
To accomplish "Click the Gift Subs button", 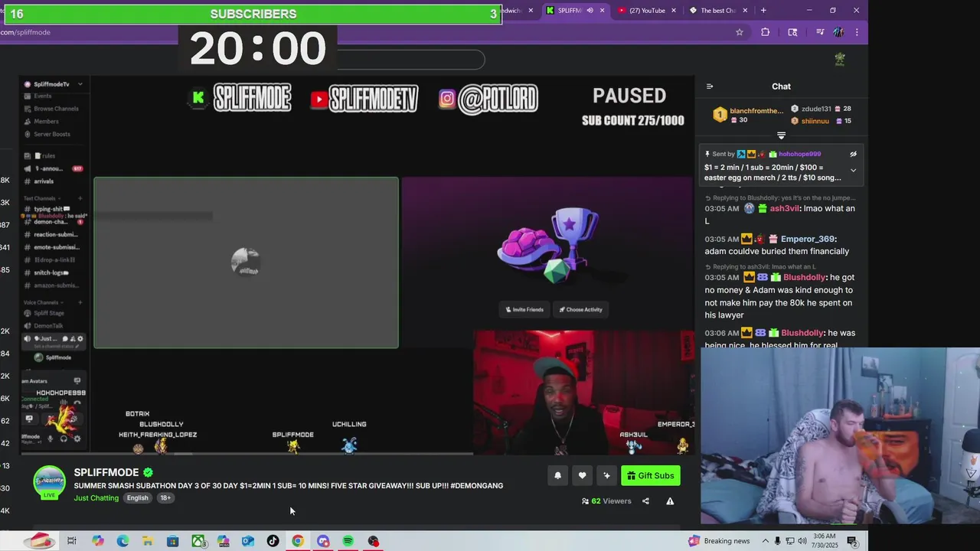I will [x=650, y=476].
